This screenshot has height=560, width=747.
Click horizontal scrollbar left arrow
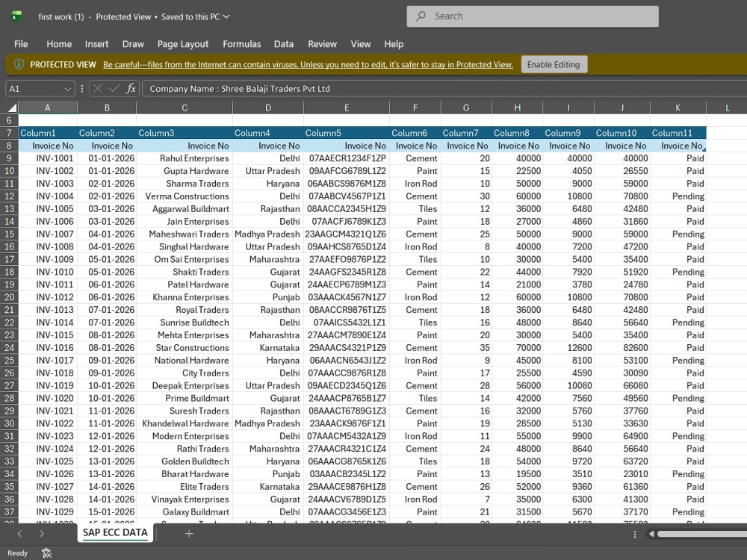coord(651,535)
